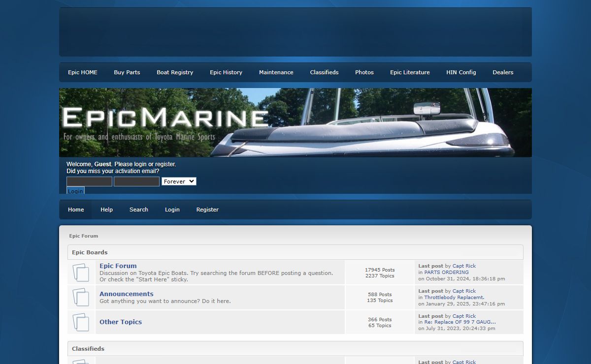Click 'on July 31, 2023, 20:24:33 pm' text

[x=457, y=328]
